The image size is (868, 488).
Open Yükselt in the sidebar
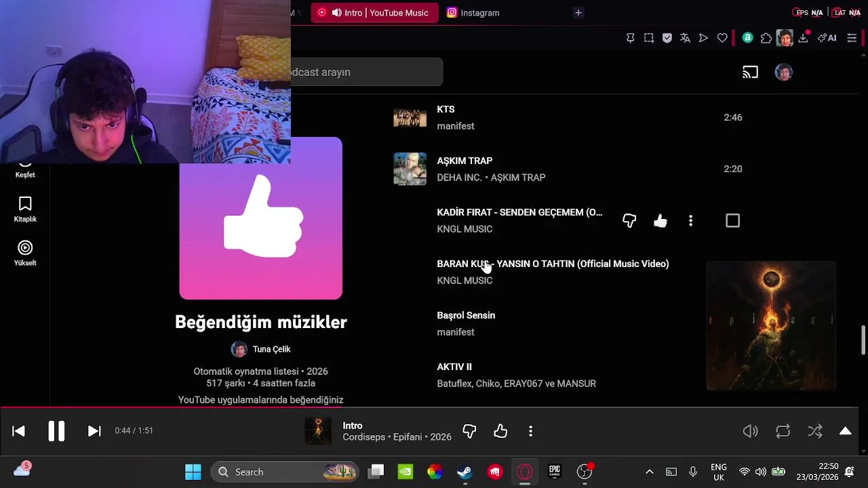pos(25,253)
